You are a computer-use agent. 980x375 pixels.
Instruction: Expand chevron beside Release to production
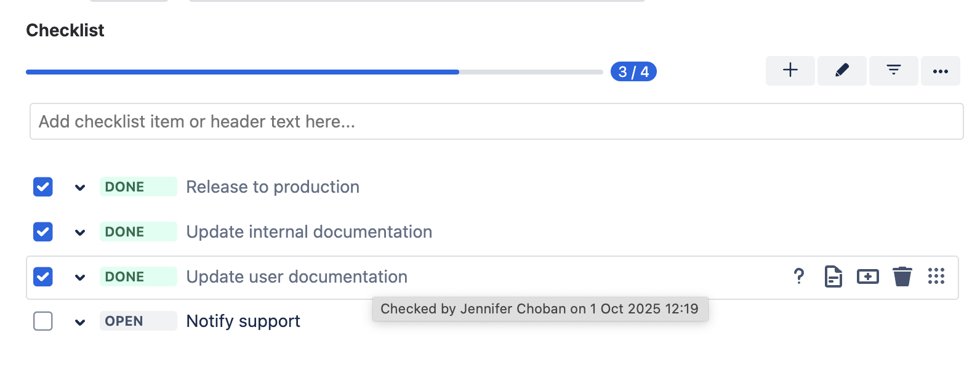tap(80, 187)
